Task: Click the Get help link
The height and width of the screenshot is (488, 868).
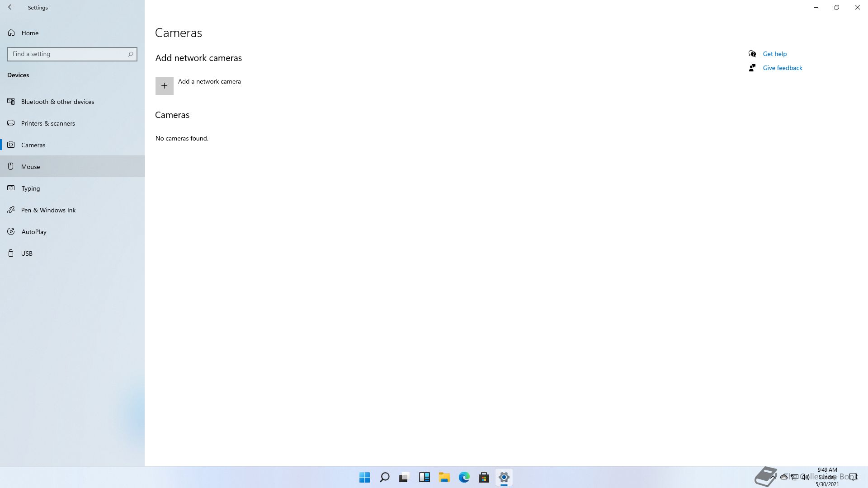Action: click(x=774, y=54)
